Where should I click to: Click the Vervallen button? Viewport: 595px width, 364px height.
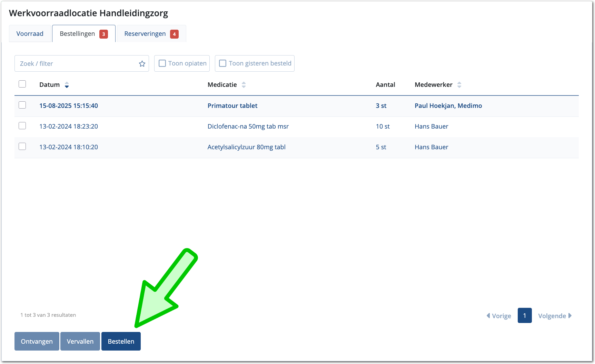(x=80, y=341)
